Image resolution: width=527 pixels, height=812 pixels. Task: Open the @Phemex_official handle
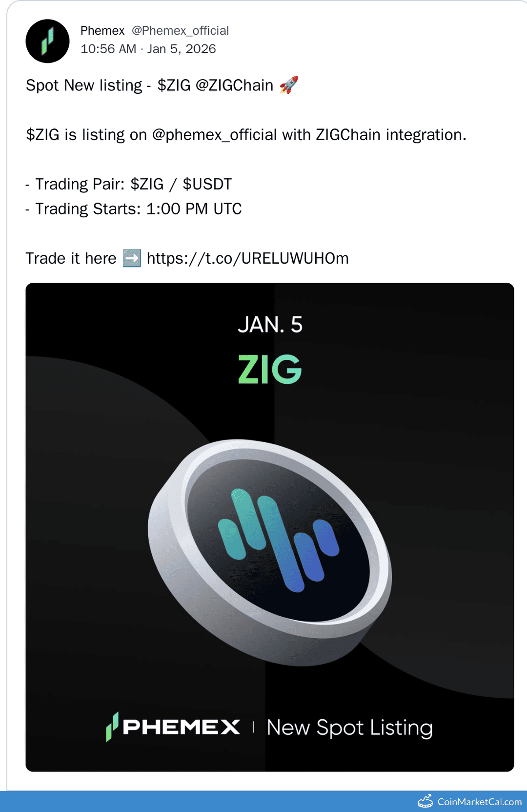click(180, 30)
